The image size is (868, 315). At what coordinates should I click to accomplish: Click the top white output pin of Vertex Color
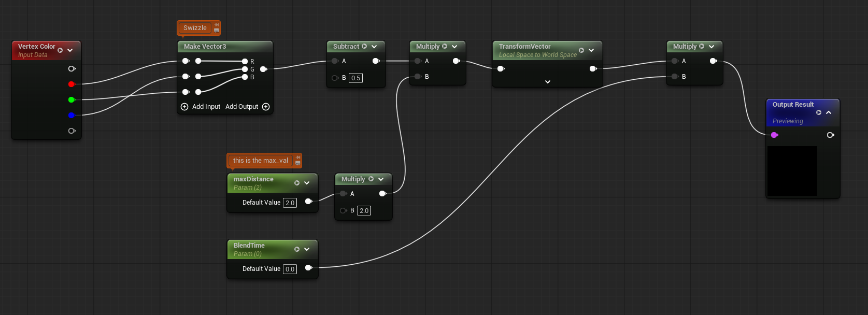72,68
